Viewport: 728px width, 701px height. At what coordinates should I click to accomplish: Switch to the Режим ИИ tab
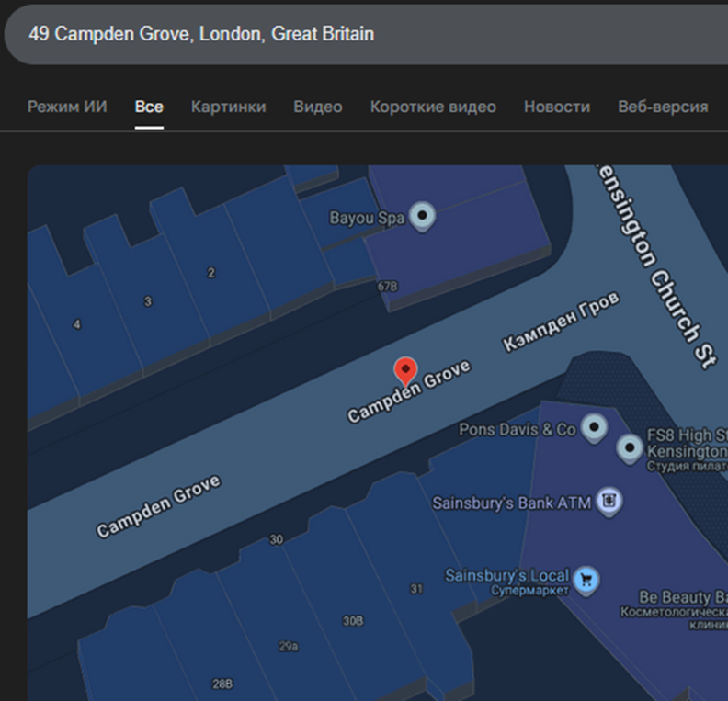(x=67, y=107)
